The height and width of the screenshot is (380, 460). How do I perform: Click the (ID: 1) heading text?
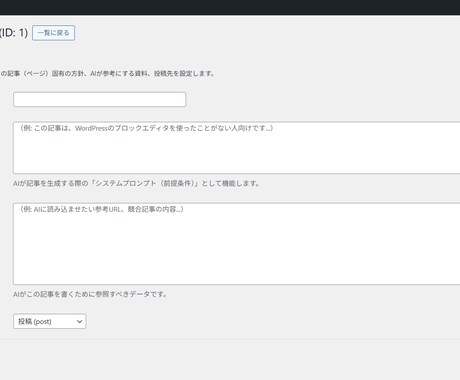pos(14,33)
